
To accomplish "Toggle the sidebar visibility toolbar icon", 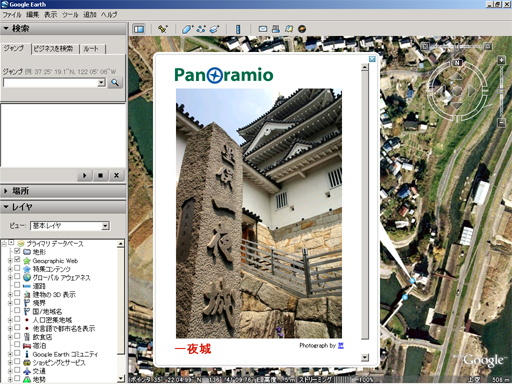I will [139, 29].
